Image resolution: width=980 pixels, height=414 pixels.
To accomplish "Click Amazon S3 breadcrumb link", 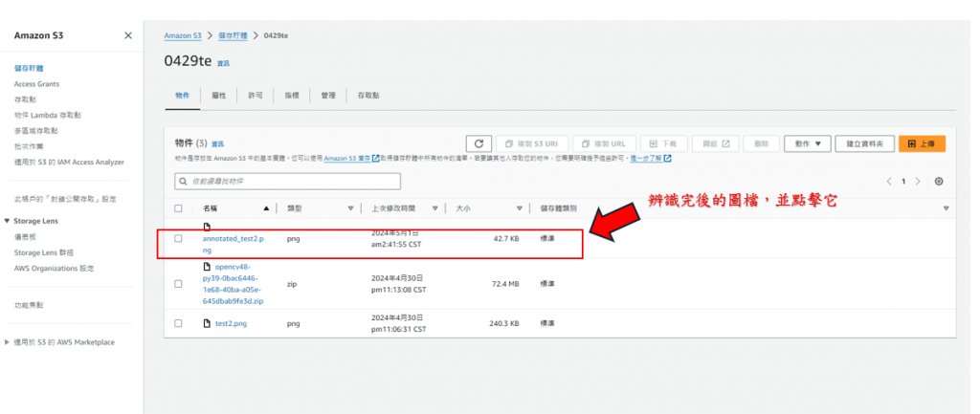I will click(183, 35).
